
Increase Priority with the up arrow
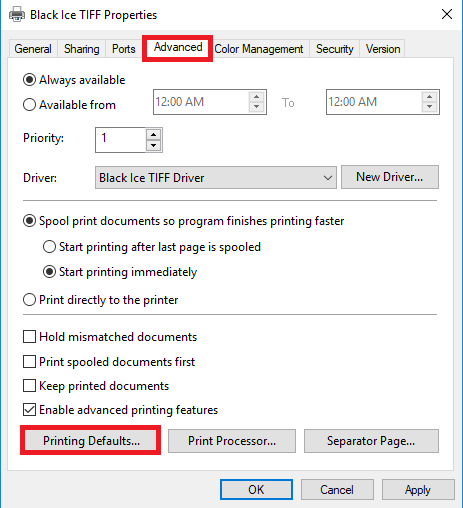[x=153, y=135]
